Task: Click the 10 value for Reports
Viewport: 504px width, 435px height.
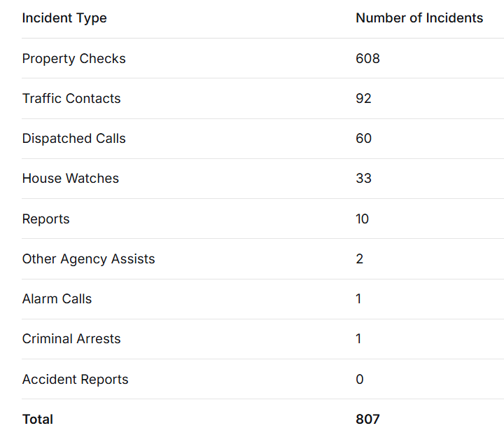Action: coord(362,219)
